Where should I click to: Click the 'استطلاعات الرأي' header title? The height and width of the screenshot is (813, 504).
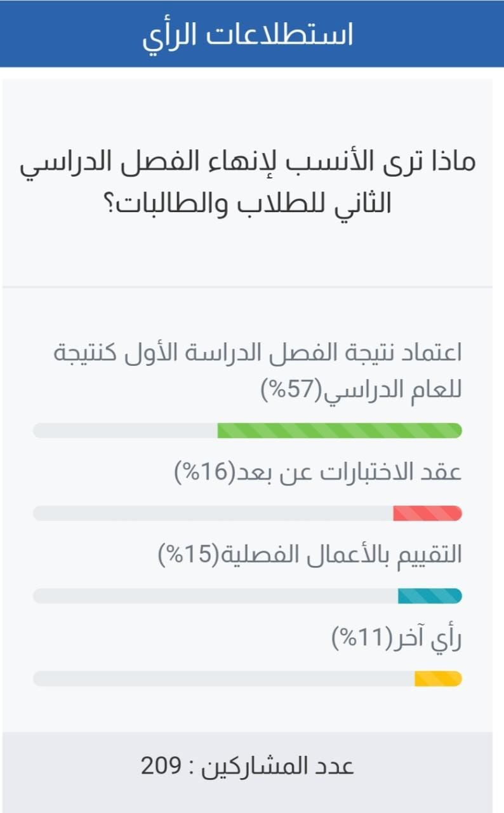point(248,35)
